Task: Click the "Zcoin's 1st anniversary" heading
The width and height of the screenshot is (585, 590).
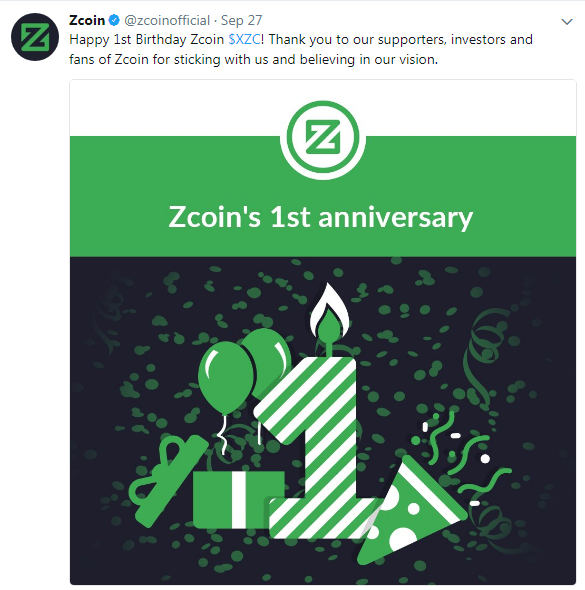Action: pos(321,217)
